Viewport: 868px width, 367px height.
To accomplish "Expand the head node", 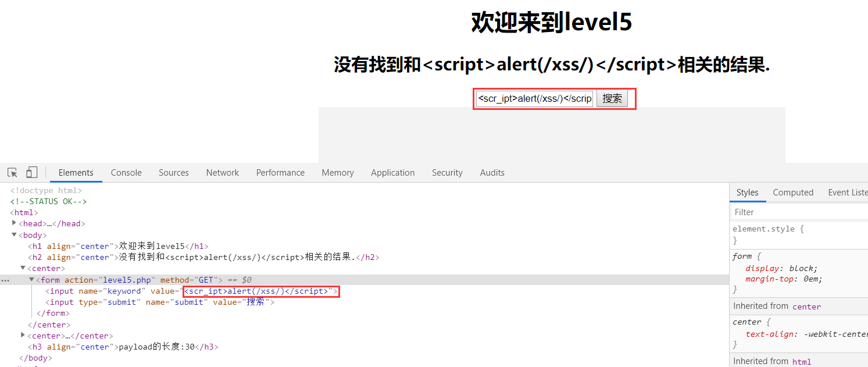I will coord(15,223).
